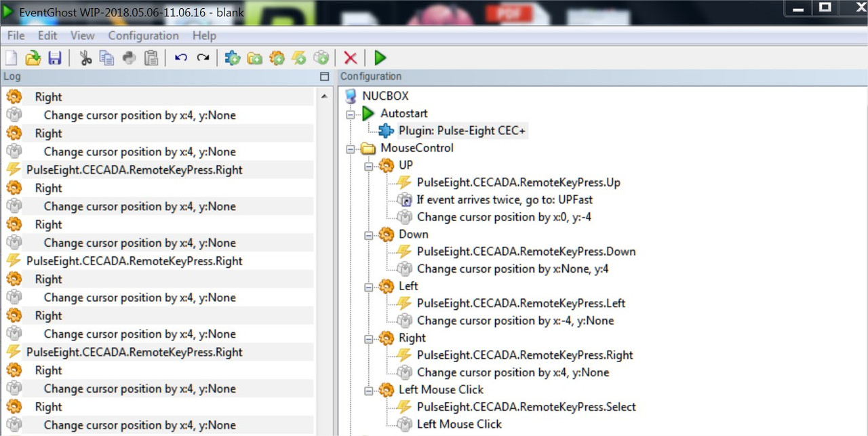
Task: Open the Edit menu
Action: [x=47, y=35]
